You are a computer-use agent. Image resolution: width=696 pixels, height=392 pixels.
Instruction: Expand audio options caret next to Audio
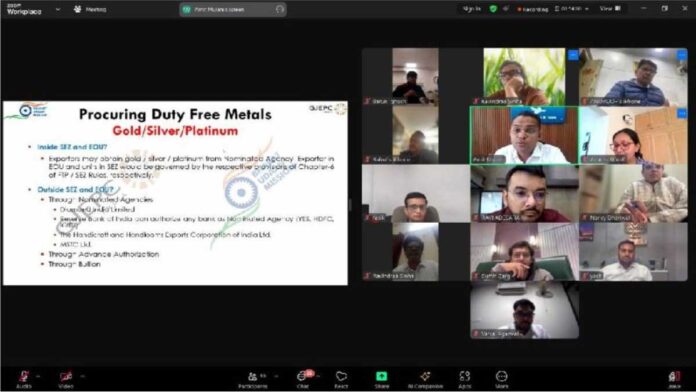click(x=38, y=376)
